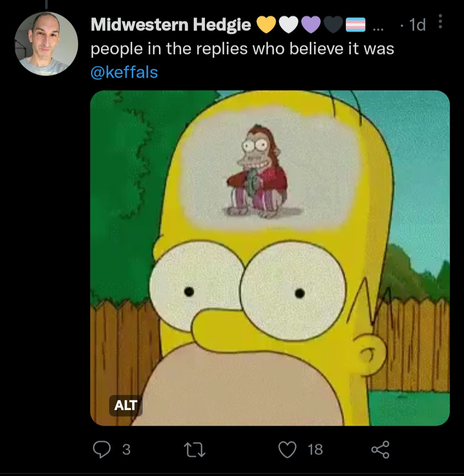Click the Midwestern Hedgie display name
The width and height of the screenshot is (464, 476).
[x=171, y=24]
